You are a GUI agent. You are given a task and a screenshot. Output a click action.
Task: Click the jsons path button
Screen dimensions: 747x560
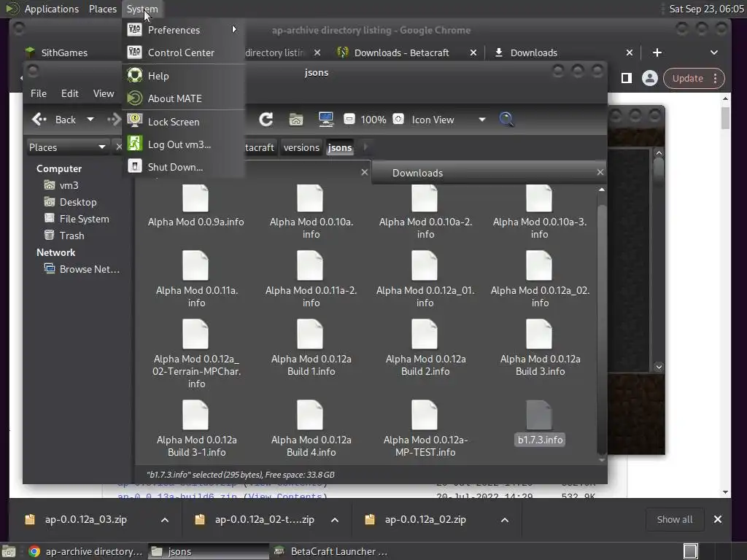pyautogui.click(x=340, y=147)
